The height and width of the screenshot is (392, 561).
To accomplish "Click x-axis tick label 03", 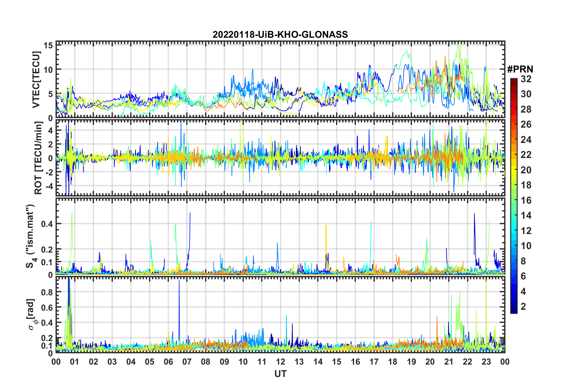I will click(x=112, y=362).
